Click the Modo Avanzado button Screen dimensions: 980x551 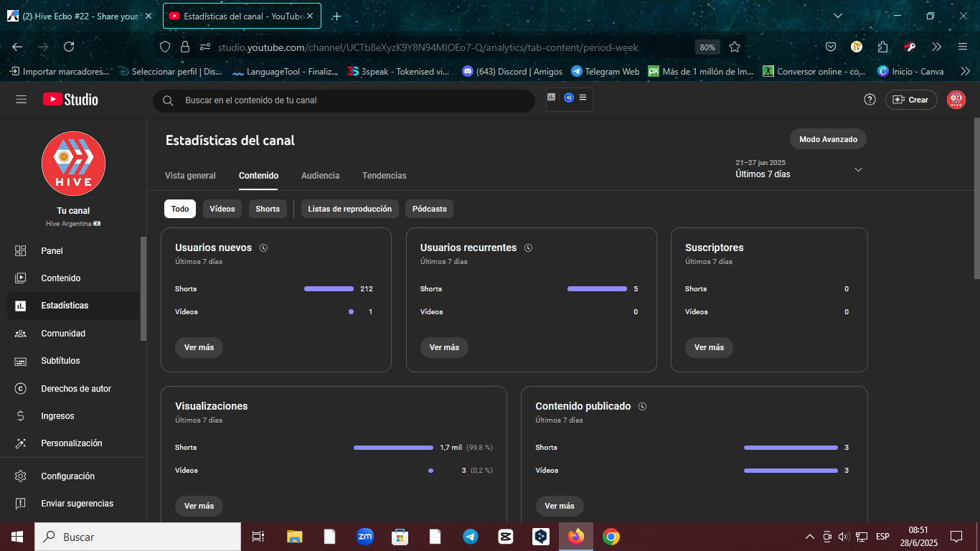click(x=828, y=139)
